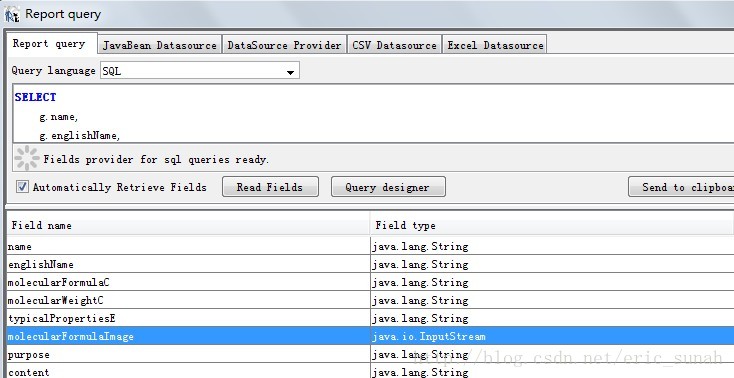The width and height of the screenshot is (734, 378).
Task: Open the Query language SQL dropdown
Action: [x=200, y=71]
